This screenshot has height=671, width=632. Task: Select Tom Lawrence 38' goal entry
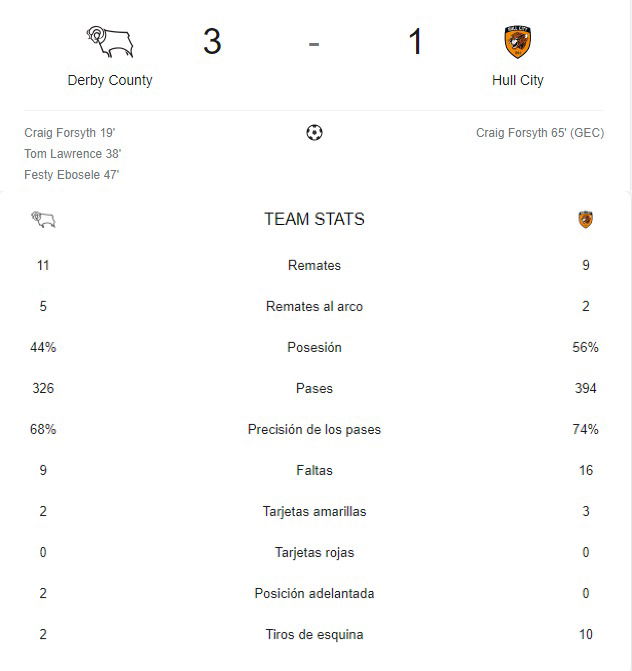[73, 154]
